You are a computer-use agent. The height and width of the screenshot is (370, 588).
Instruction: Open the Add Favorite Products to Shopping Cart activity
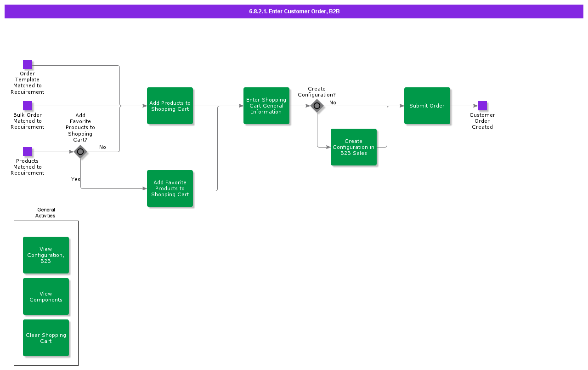point(170,188)
